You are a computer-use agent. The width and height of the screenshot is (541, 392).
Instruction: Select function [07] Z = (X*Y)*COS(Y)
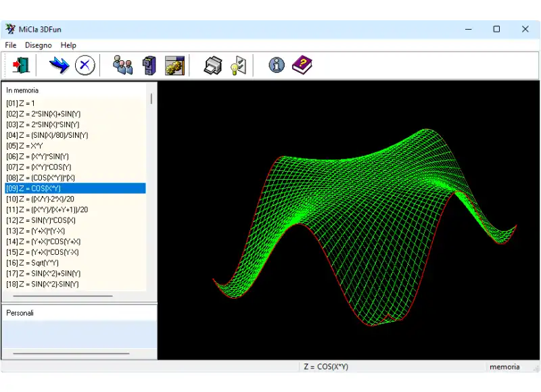(x=75, y=167)
